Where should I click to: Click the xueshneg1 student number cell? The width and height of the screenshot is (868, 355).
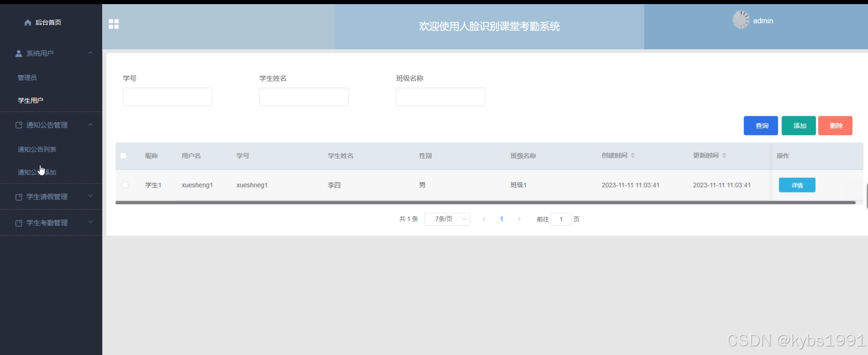tap(252, 185)
